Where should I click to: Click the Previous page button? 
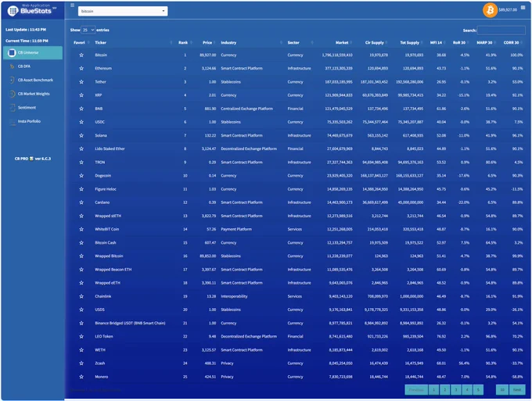click(x=416, y=390)
